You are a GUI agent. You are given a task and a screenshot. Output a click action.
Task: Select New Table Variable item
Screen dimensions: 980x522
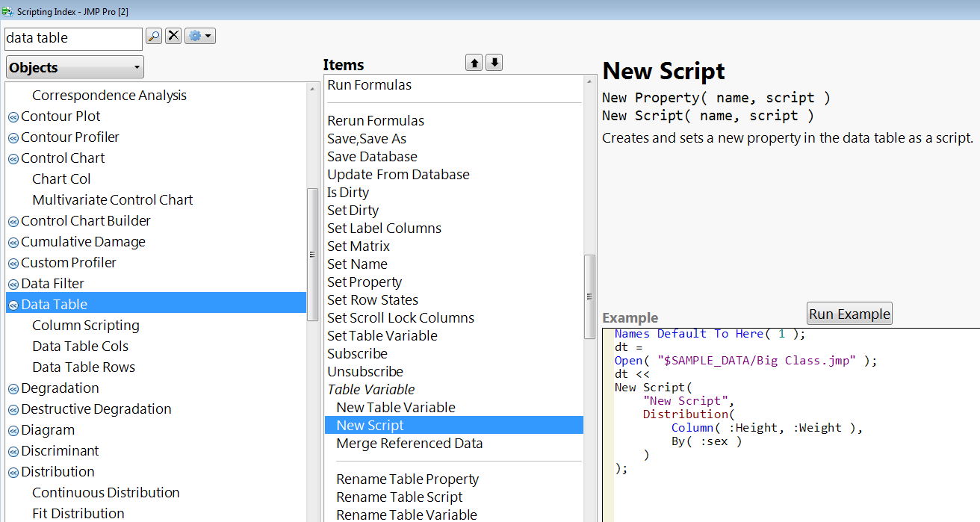[x=396, y=407]
